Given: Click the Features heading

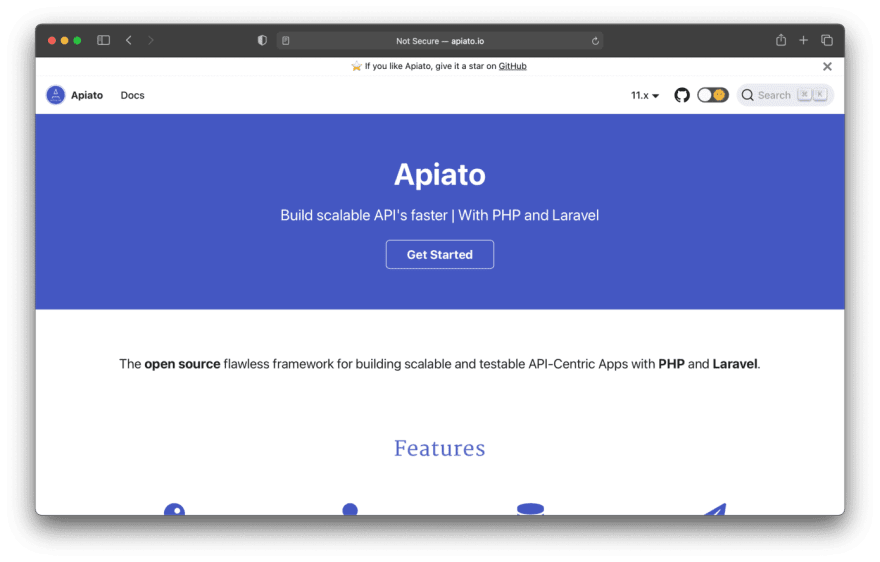Looking at the screenshot, I should (439, 449).
